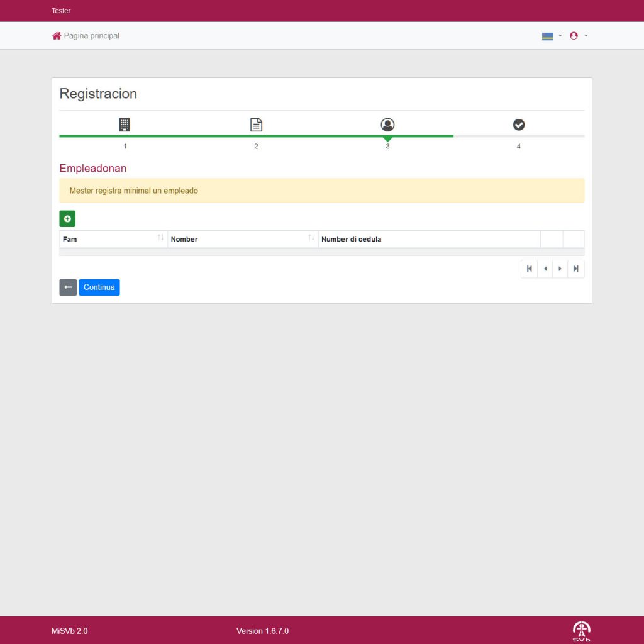Go to next table page
This screenshot has width=644, height=644.
560,269
